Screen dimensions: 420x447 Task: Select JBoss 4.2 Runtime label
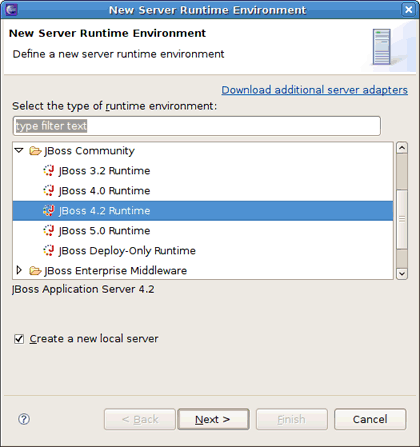pyautogui.click(x=104, y=211)
